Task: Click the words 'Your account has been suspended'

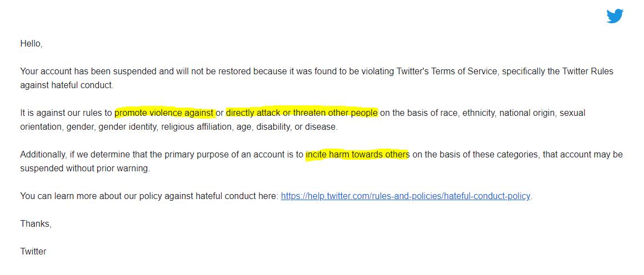Action: [88, 72]
